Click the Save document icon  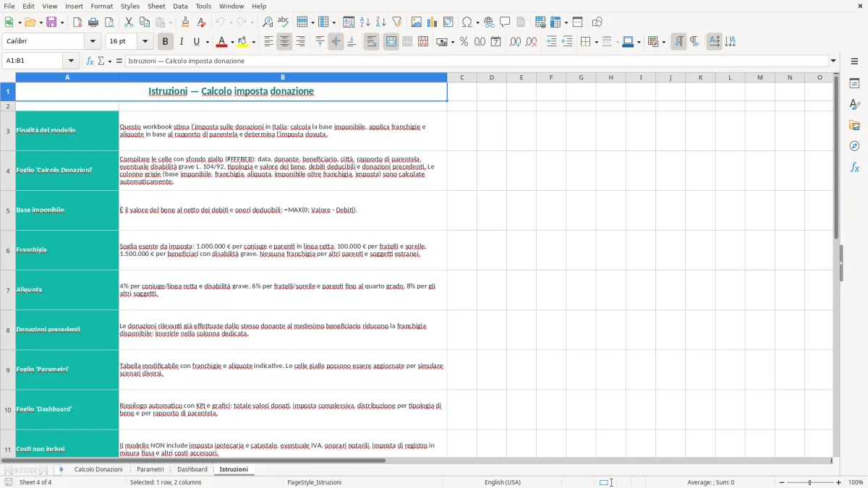[51, 22]
